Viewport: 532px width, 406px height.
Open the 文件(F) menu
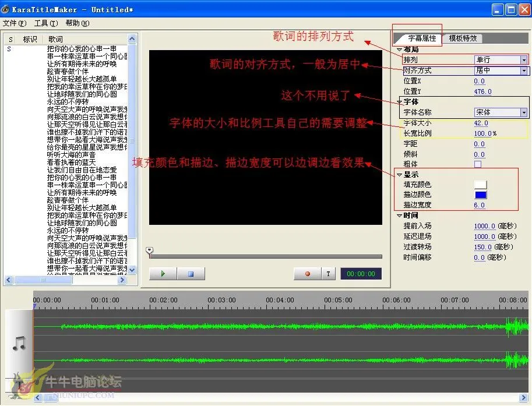(x=15, y=23)
